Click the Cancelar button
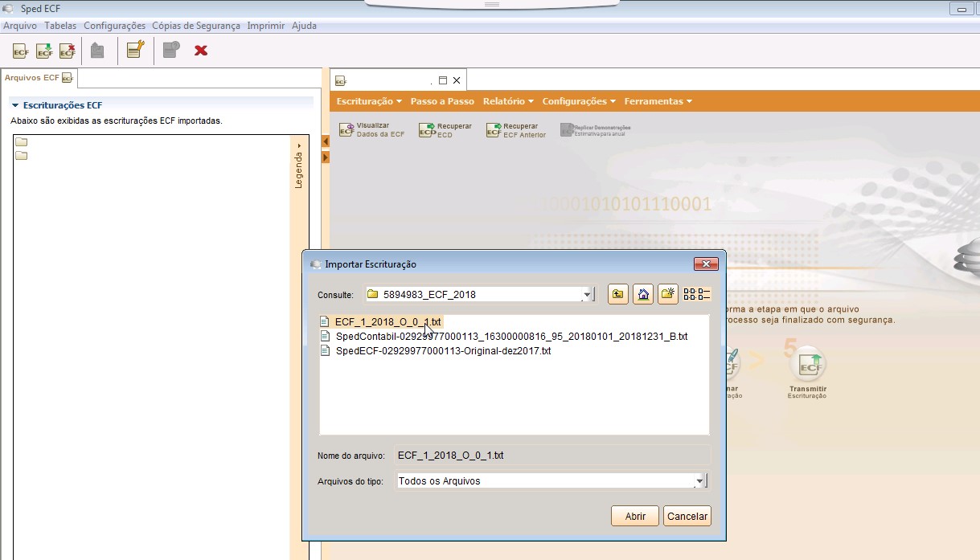Image resolution: width=980 pixels, height=560 pixels. (x=687, y=516)
